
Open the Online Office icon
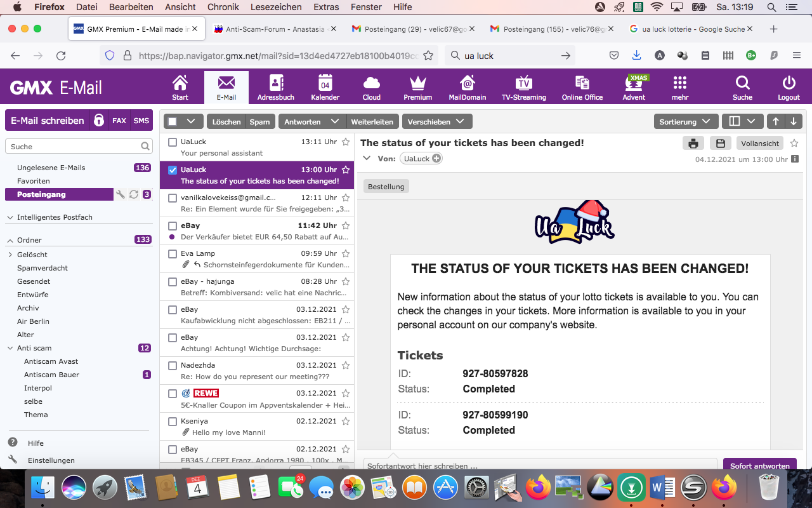[x=582, y=88]
